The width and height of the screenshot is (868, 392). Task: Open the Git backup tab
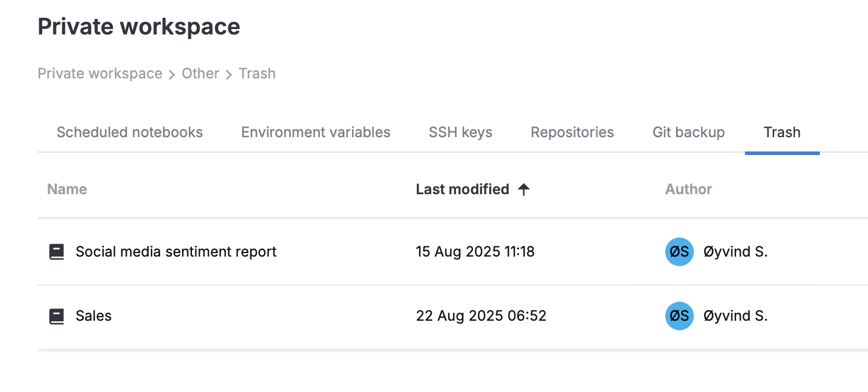coord(688,132)
